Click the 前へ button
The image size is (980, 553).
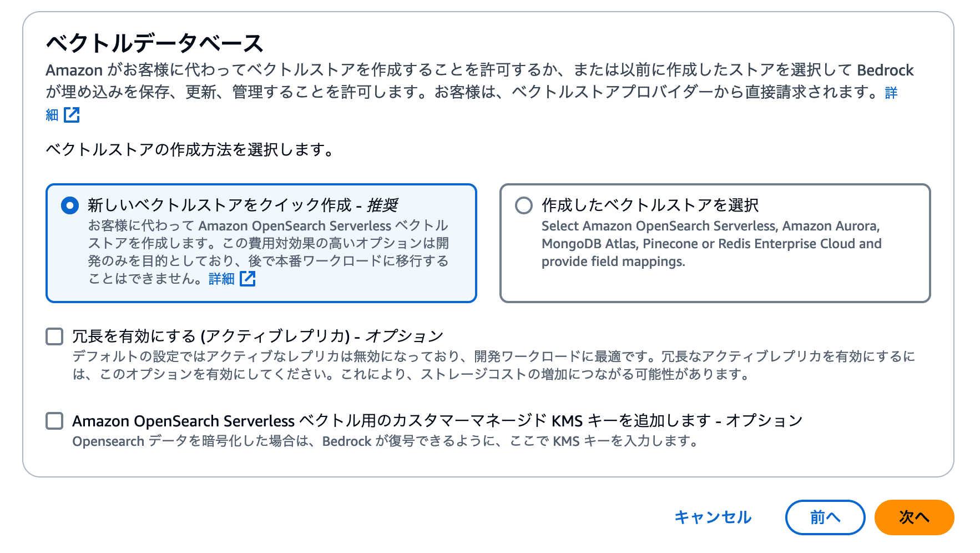tap(825, 517)
